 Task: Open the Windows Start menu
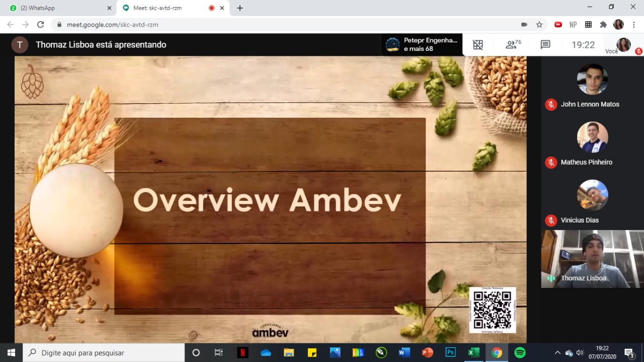pyautogui.click(x=11, y=352)
